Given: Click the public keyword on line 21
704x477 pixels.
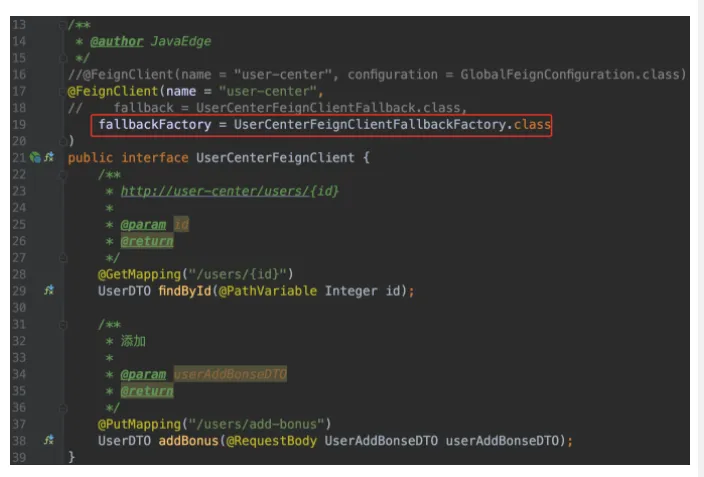Looking at the screenshot, I should (x=90, y=158).
